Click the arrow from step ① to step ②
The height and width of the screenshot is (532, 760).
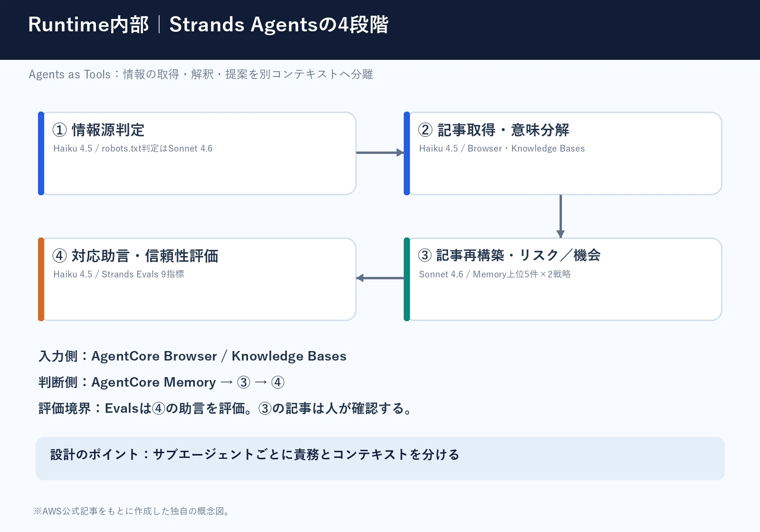[380, 152]
